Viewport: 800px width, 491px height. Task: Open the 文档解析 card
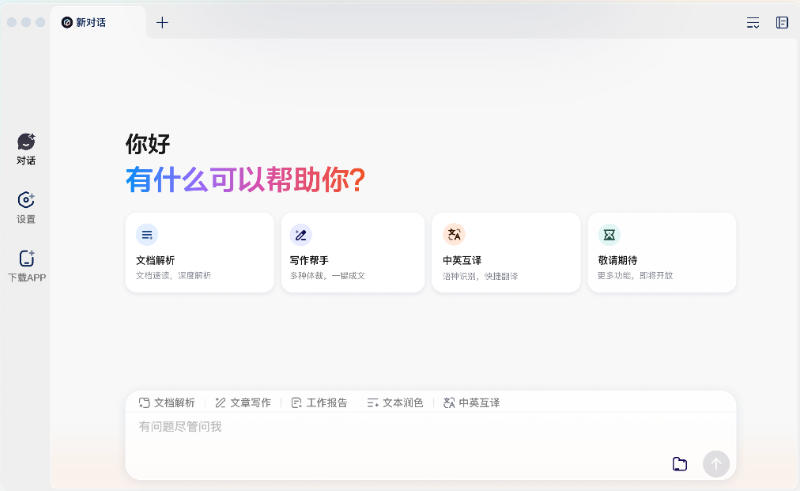click(199, 252)
